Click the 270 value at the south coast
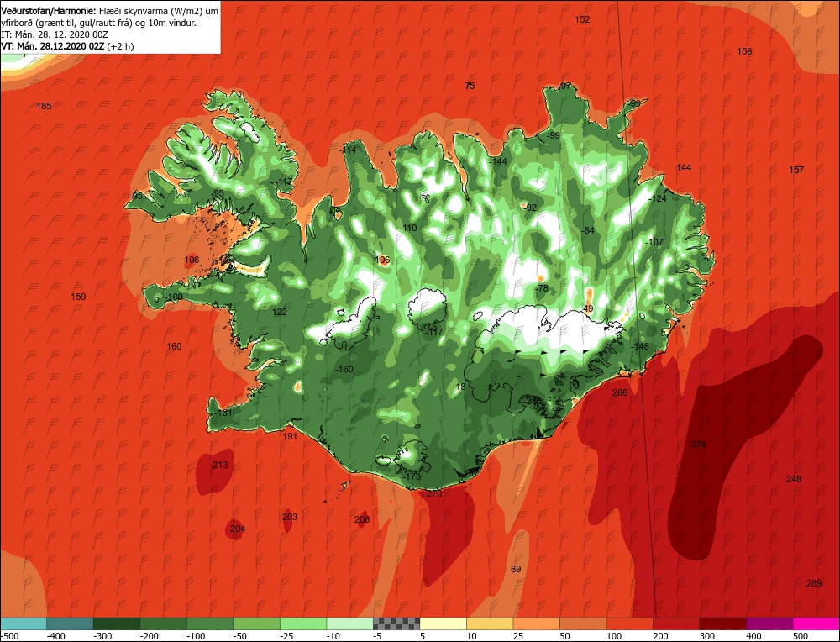The image size is (840, 642). (x=434, y=493)
